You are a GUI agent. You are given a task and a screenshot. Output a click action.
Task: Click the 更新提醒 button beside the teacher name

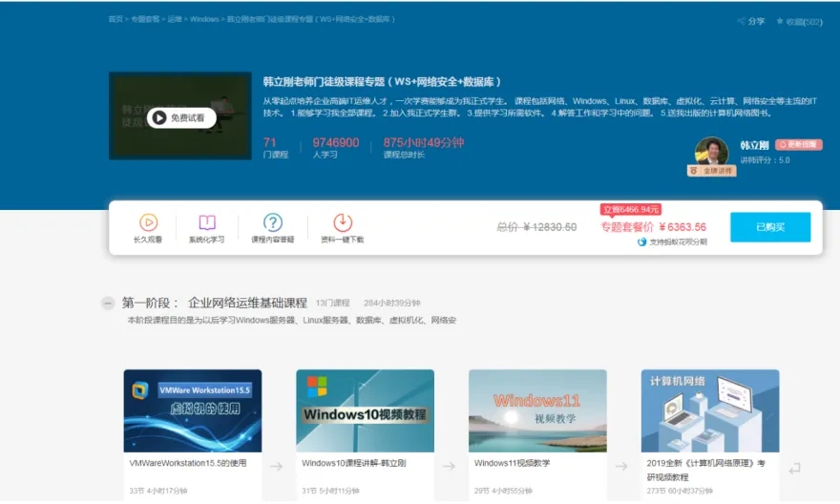[798, 144]
